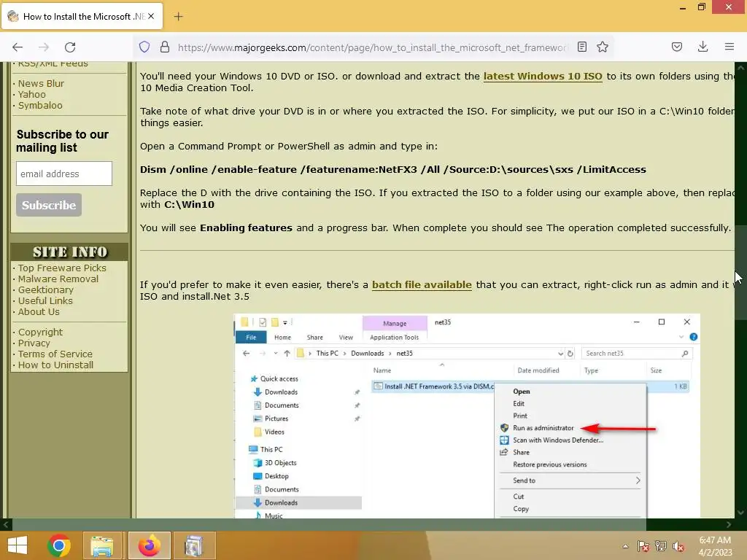Screen dimensions: 747x560
Task: Click the File Explorer tutorial screenshot
Action: coord(467,416)
